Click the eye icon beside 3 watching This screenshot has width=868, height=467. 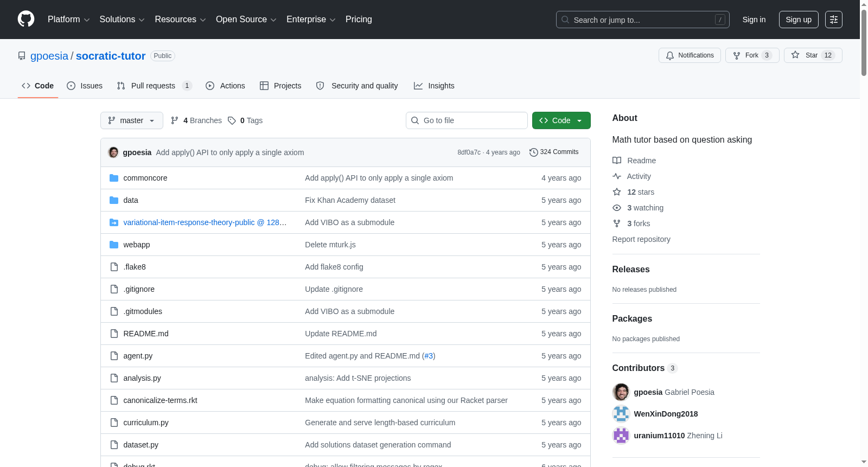click(x=617, y=208)
